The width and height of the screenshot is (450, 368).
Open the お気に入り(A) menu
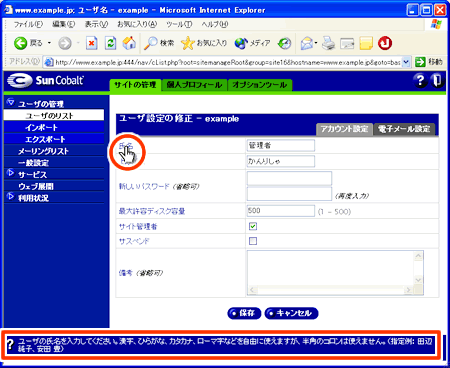pos(137,24)
